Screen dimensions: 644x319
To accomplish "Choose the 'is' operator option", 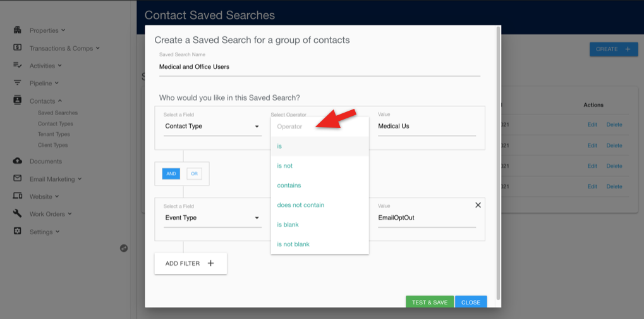I will (x=320, y=146).
